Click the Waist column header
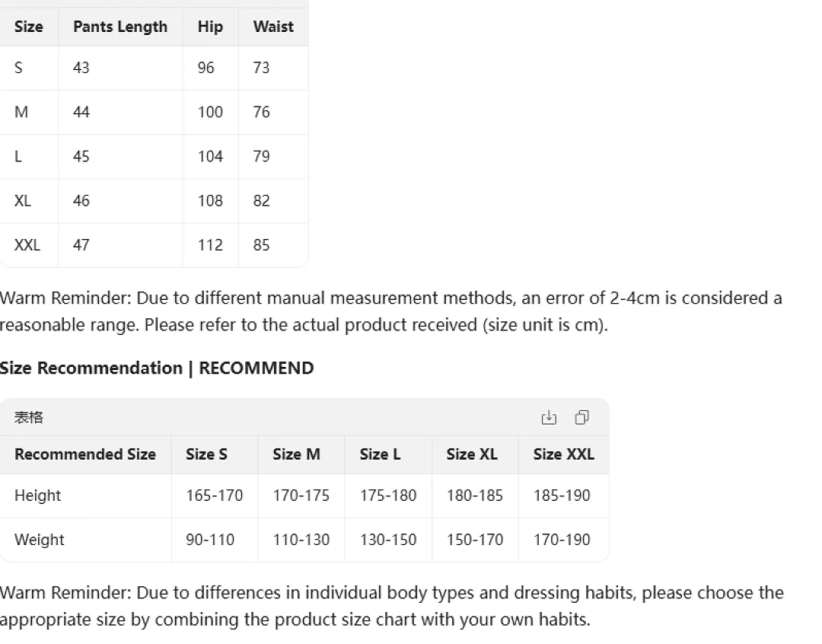Screen dimensions: 822x644 273,27
